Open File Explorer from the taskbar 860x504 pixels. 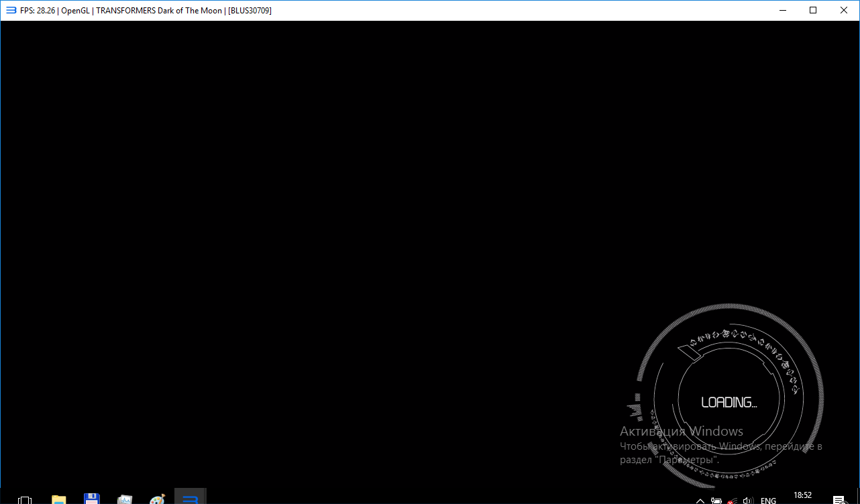tap(59, 500)
